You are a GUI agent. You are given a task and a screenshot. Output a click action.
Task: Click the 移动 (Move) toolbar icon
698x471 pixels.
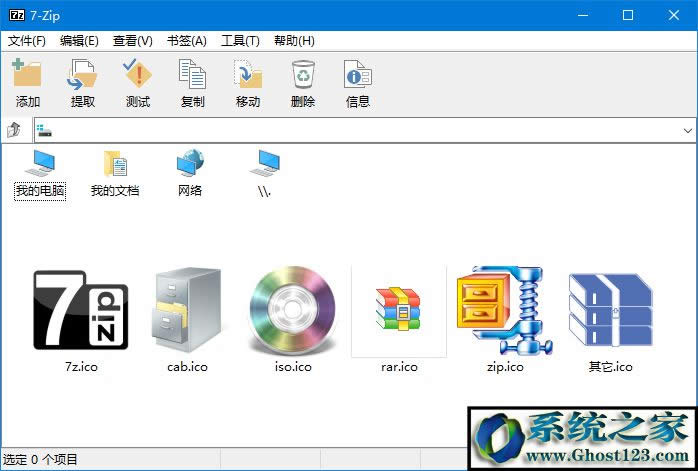pos(248,74)
